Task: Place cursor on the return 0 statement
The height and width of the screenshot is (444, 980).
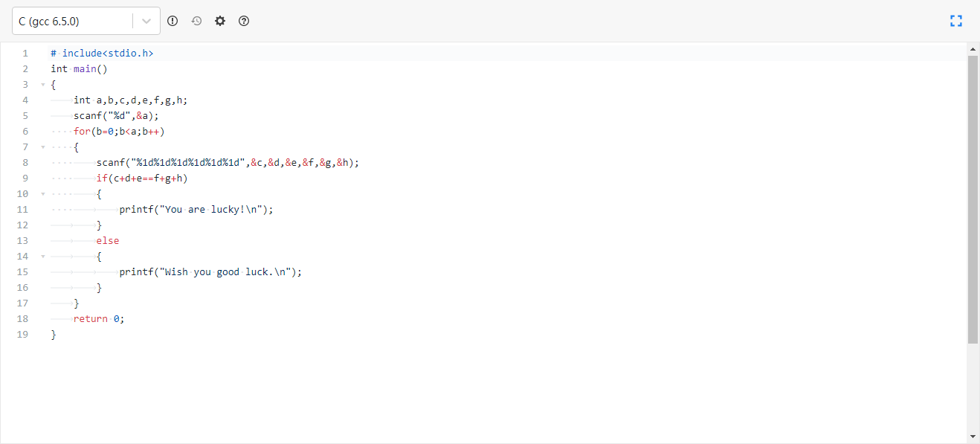Action: coord(99,319)
